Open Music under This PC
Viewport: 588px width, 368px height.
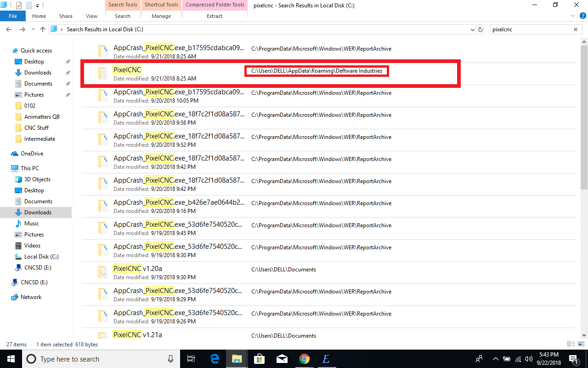pos(32,224)
